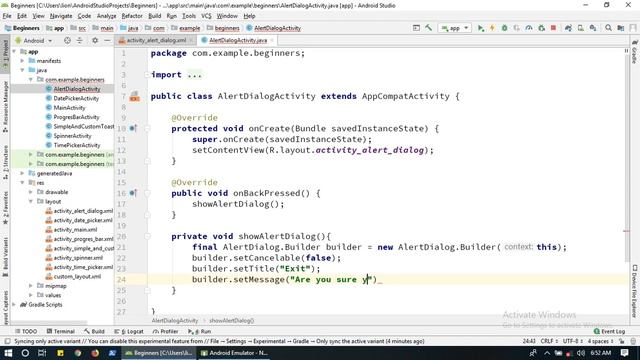640x360 pixels.
Task: Open Windows Start menu
Action: pos(8,353)
